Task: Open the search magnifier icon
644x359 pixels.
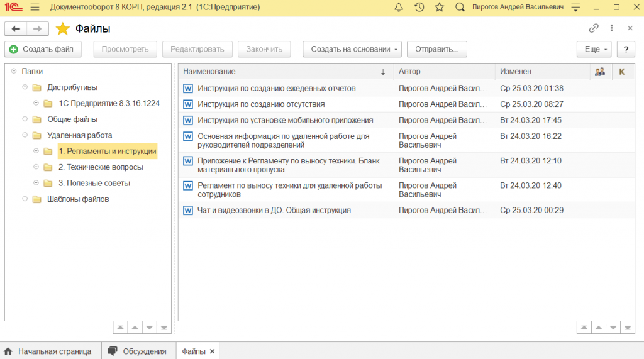Action: 460,7
